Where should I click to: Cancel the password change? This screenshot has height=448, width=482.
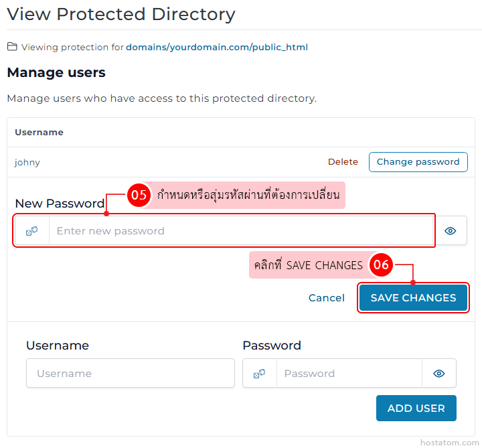pyautogui.click(x=327, y=298)
